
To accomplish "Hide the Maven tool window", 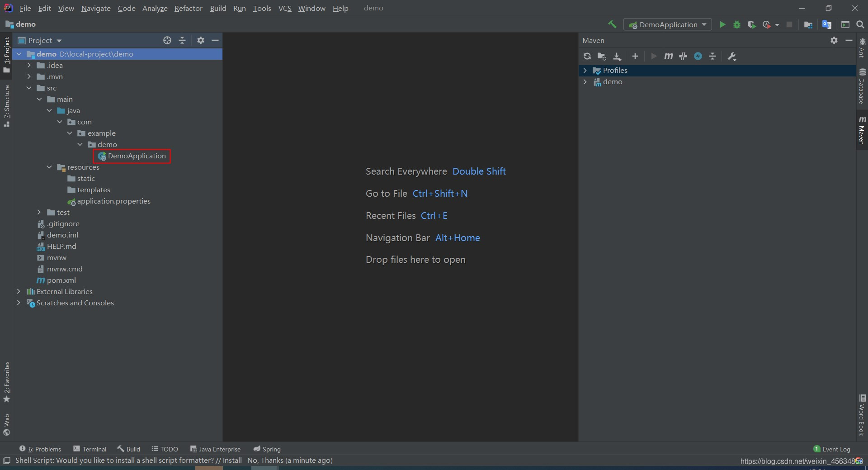I will pyautogui.click(x=849, y=40).
